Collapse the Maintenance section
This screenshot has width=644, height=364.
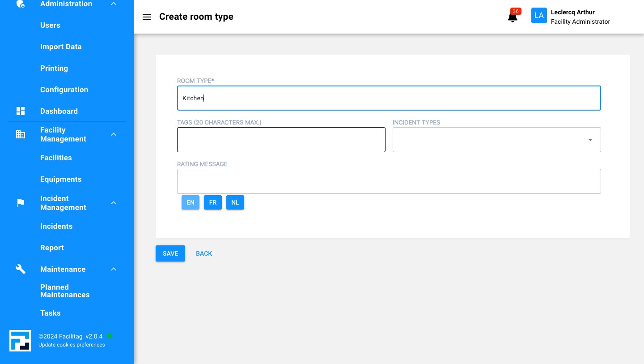[114, 269]
